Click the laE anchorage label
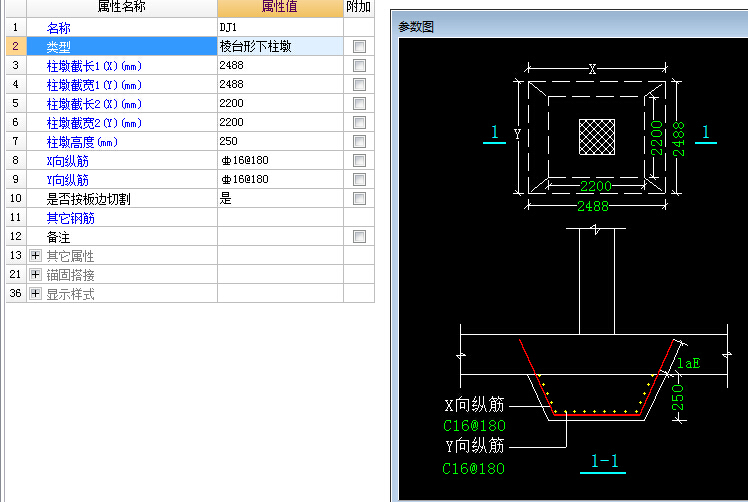 pyautogui.click(x=689, y=364)
